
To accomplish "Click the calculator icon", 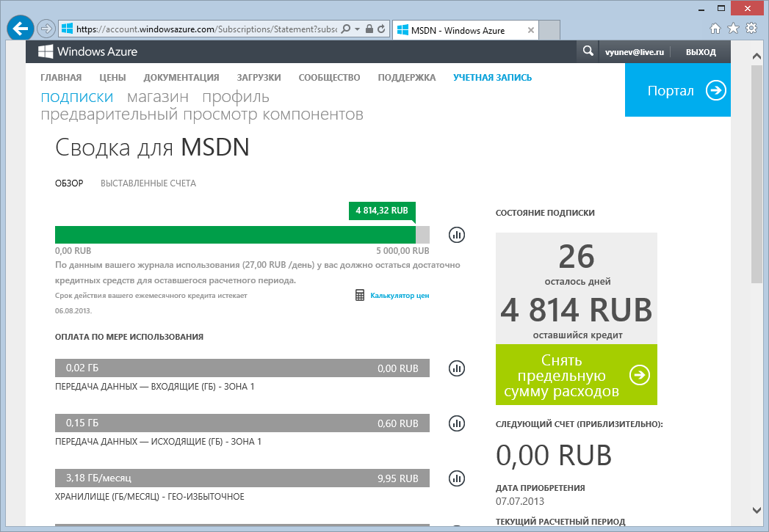I will tap(359, 295).
